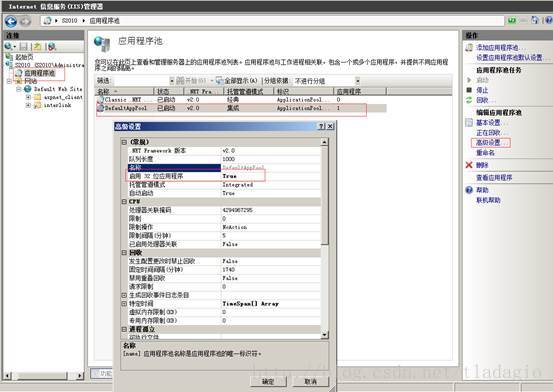Viewport: 553px width, 392px height.
Task: Open the filter (筛选) dropdown arrow
Action: click(172, 81)
